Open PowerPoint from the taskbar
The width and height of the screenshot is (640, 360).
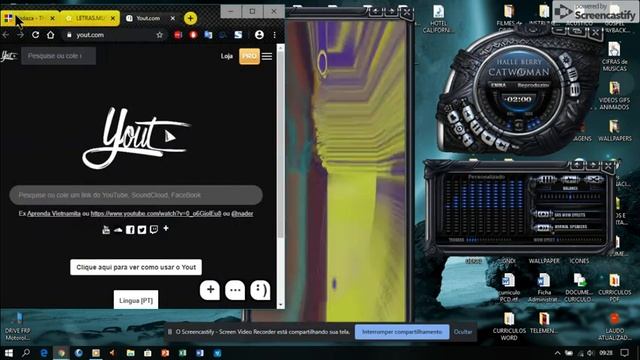point(165,353)
